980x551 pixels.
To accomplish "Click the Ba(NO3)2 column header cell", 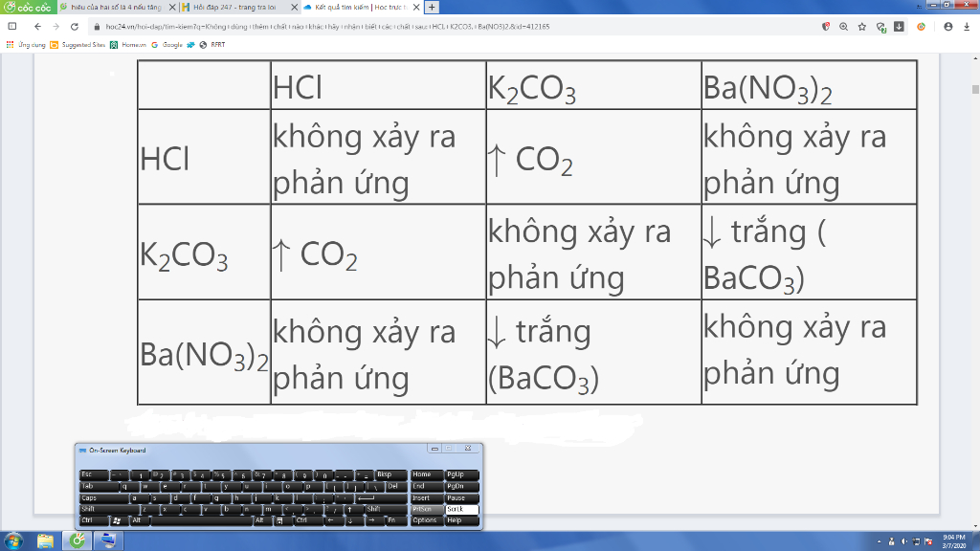I will (810, 85).
